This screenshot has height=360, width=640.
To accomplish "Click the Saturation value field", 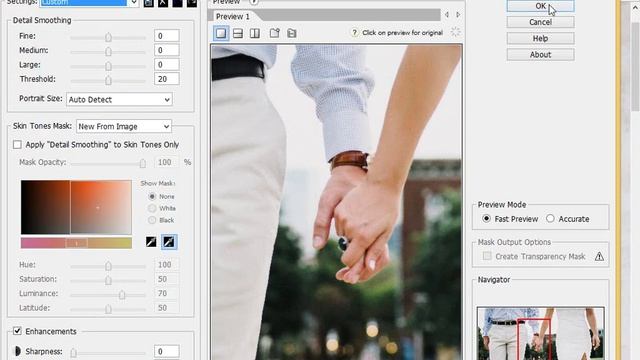I will click(x=167, y=279).
